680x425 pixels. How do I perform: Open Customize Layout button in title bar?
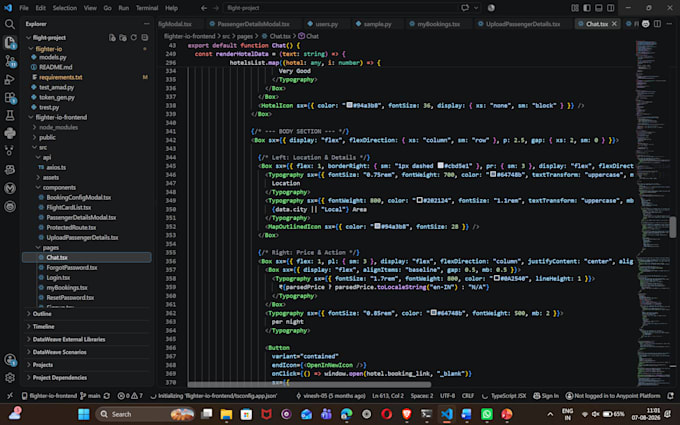click(575, 8)
